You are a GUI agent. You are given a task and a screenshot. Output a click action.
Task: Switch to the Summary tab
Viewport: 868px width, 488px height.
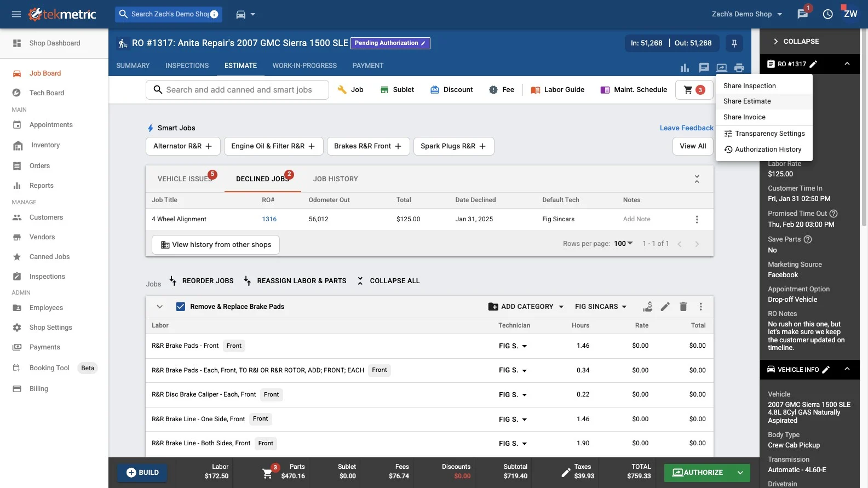point(133,66)
